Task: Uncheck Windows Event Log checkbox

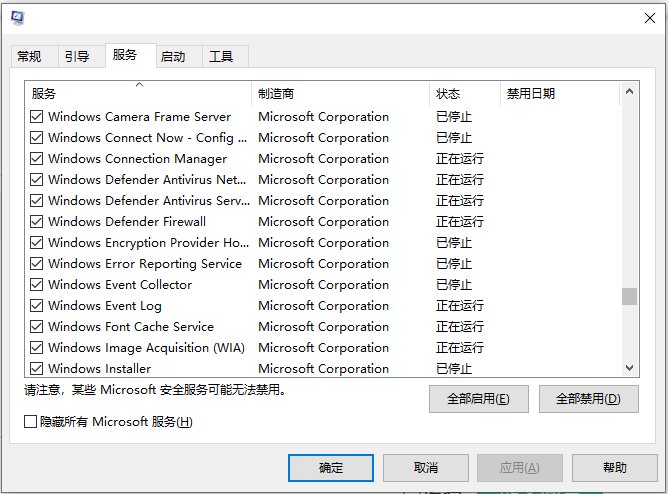Action: coord(37,306)
